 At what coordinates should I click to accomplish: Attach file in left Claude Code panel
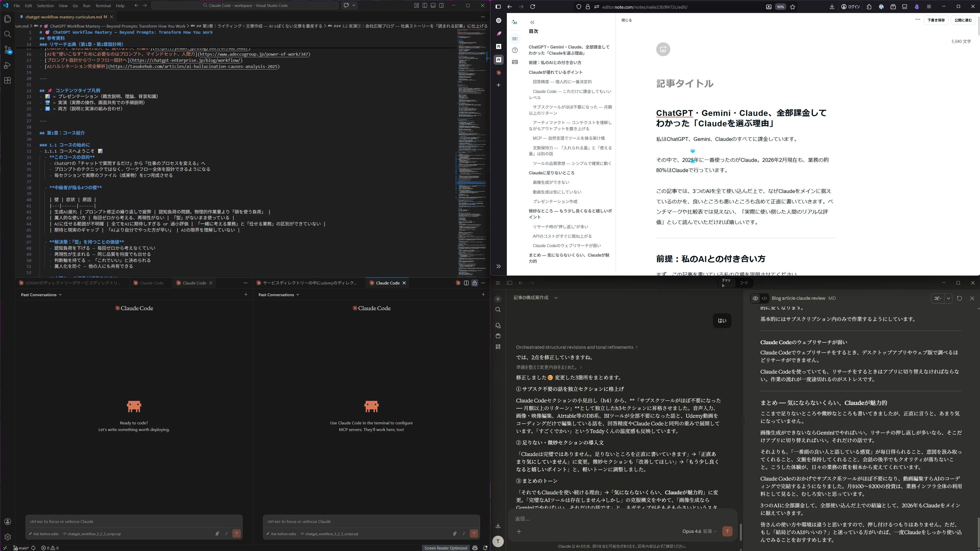click(217, 533)
